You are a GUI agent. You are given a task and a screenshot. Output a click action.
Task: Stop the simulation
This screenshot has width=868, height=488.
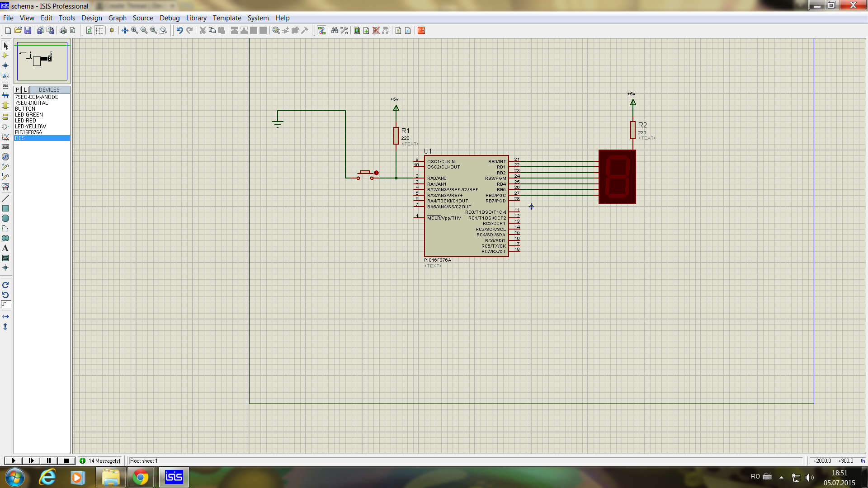66,460
